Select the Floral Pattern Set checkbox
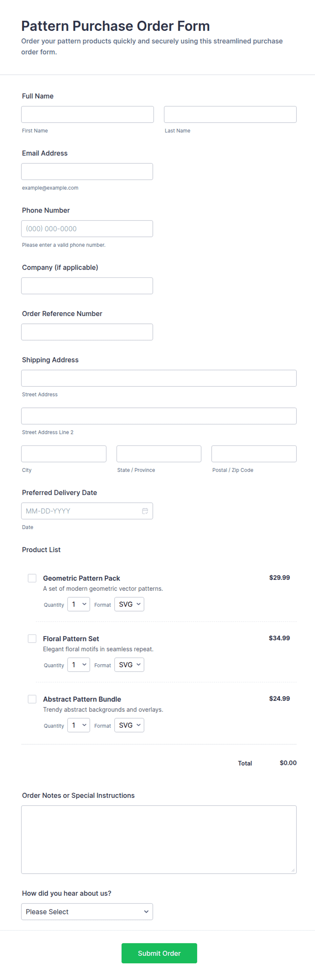315x980 pixels. (32, 639)
